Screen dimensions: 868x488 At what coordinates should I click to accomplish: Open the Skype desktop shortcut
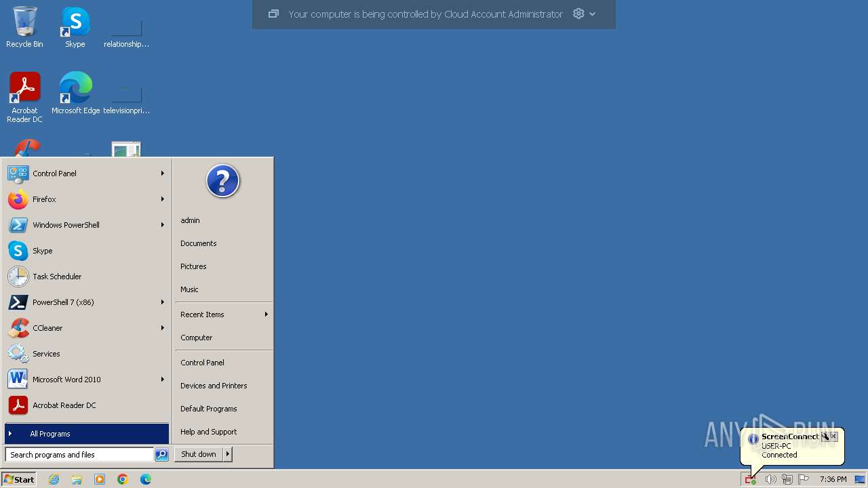click(x=75, y=27)
